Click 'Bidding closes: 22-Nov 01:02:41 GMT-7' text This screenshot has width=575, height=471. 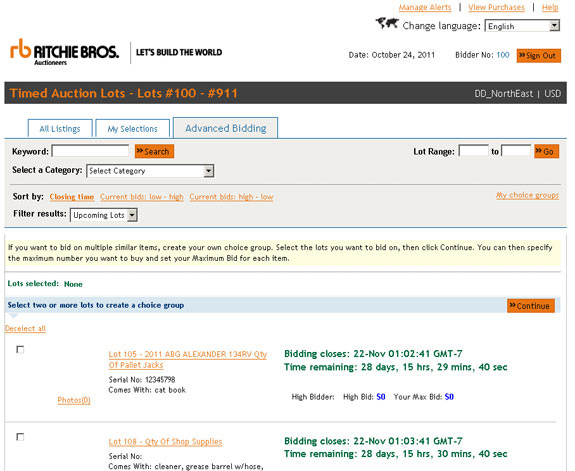(x=373, y=354)
